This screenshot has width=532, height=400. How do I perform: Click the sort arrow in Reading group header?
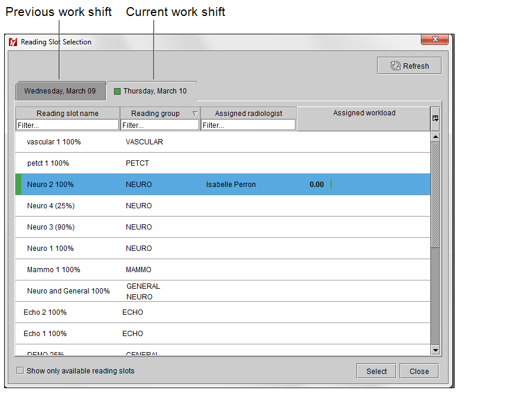[194, 112]
